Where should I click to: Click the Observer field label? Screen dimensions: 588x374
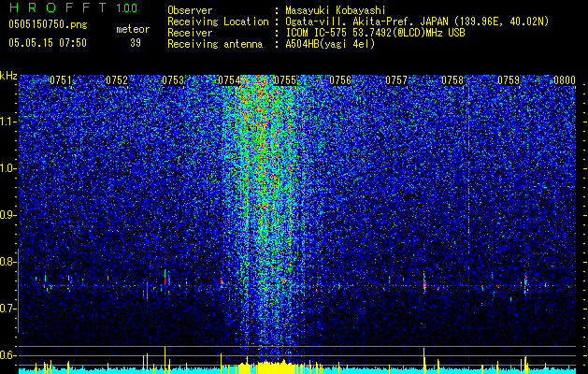(190, 10)
